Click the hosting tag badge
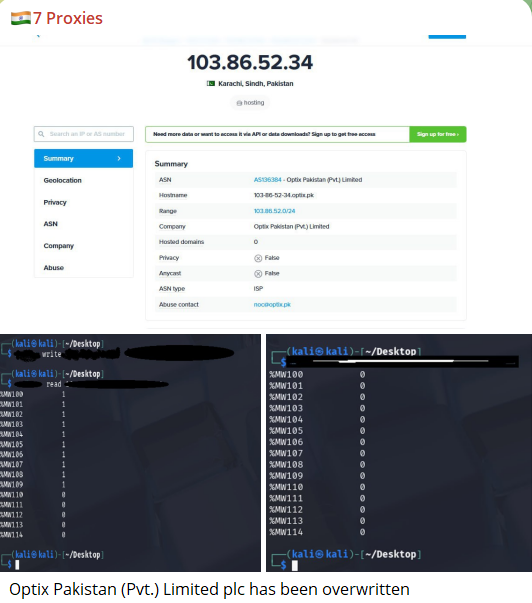 [x=250, y=103]
